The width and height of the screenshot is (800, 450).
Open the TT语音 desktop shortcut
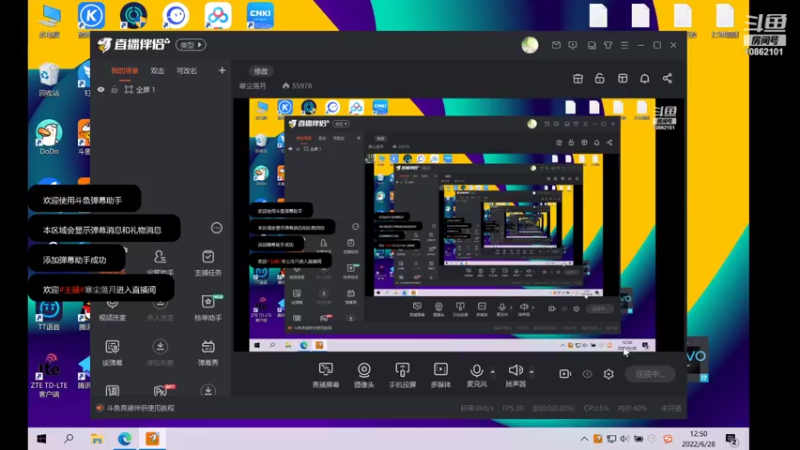(x=49, y=315)
